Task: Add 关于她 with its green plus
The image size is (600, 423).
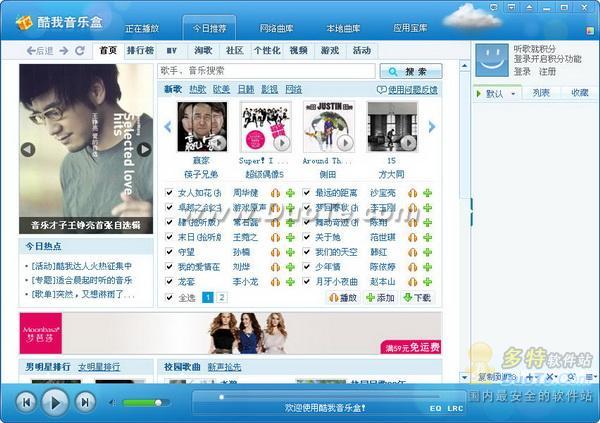Action: click(427, 237)
